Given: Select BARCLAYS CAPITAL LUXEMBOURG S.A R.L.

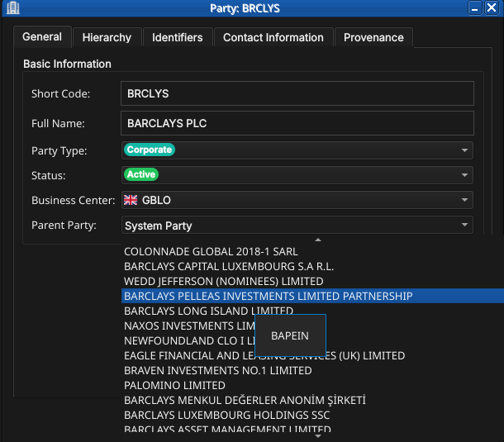Looking at the screenshot, I should 312,267.
